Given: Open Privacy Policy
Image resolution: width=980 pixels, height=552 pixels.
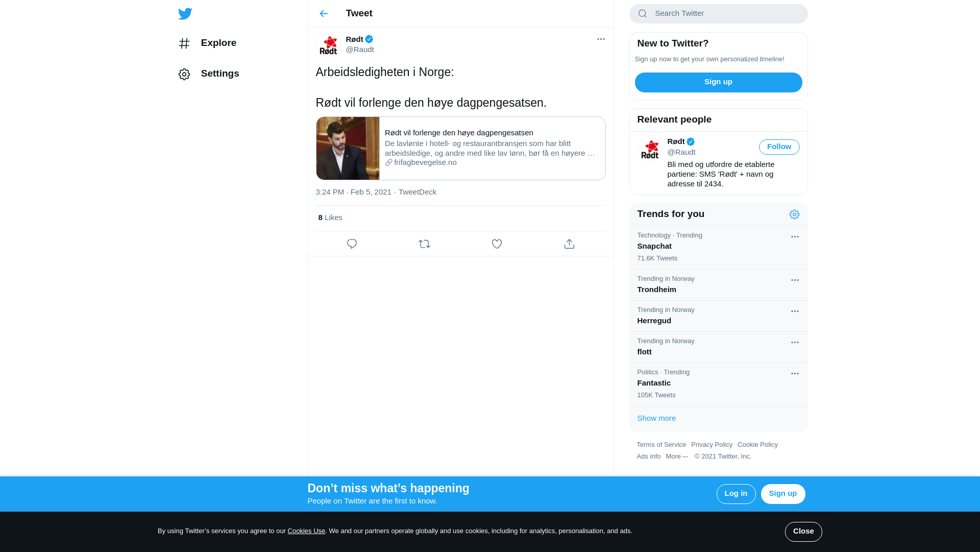Looking at the screenshot, I should click(x=712, y=445).
